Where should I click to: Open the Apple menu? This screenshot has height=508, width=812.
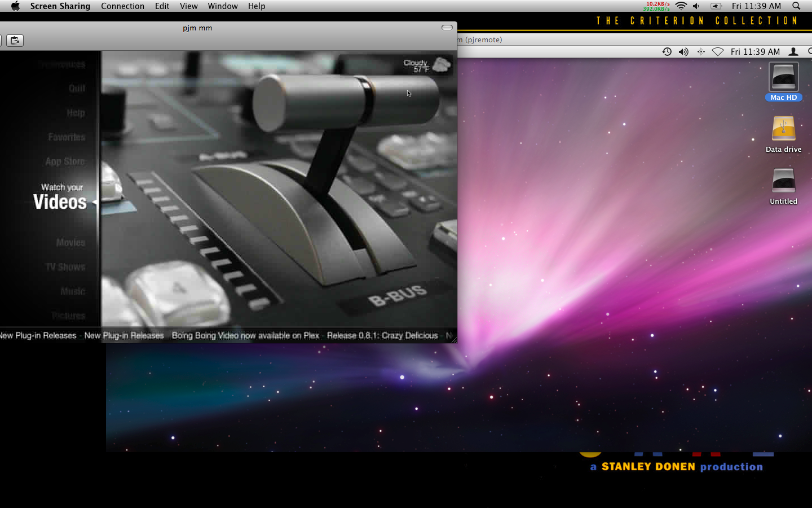pos(15,6)
